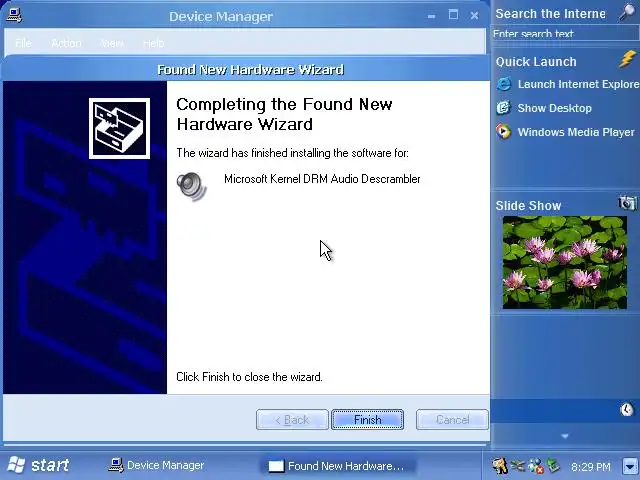Open the Launch Internet Explorer link
The height and width of the screenshot is (480, 640).
coord(578,84)
